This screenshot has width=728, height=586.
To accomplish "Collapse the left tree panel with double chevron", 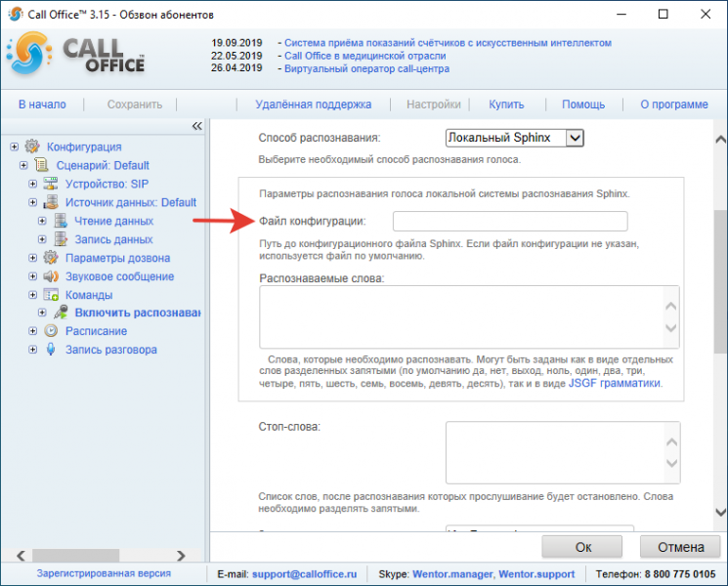I will [197, 126].
